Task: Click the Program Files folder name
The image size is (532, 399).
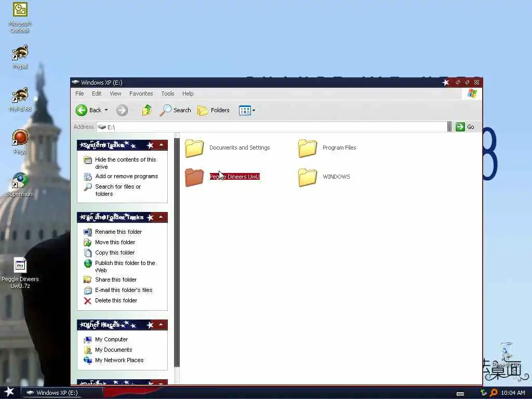Action: (x=339, y=148)
